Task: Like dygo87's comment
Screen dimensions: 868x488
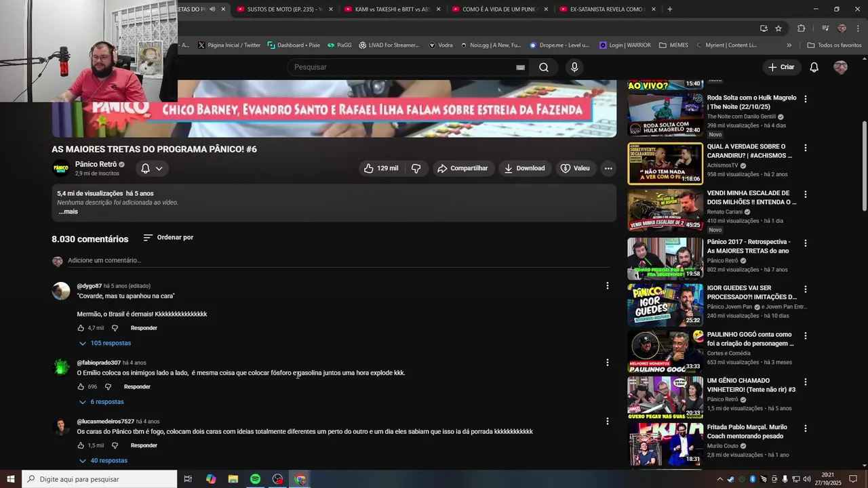Action: tap(81, 328)
